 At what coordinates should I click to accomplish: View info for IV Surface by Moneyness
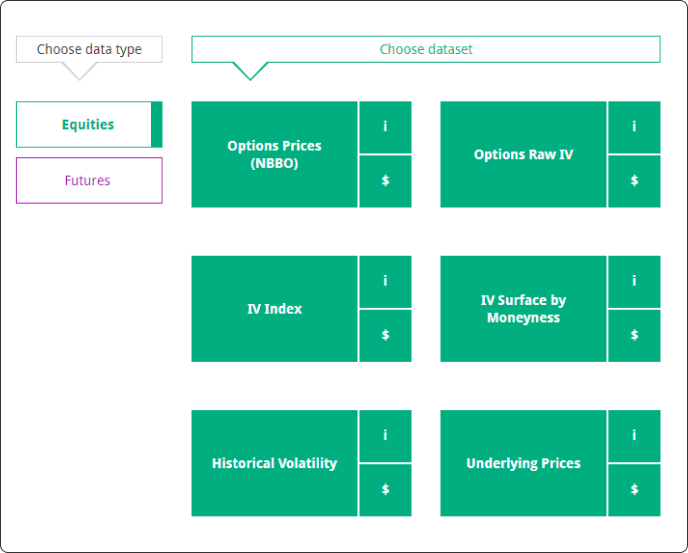[634, 281]
